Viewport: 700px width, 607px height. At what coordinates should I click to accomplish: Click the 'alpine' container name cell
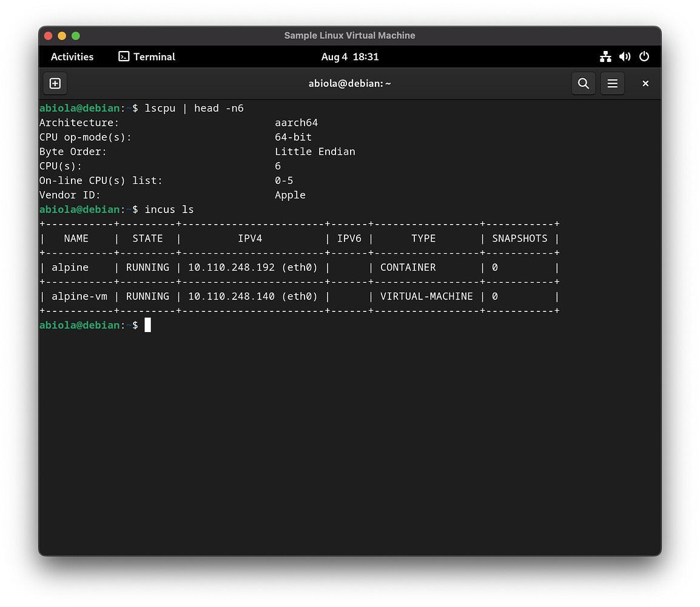pos(70,268)
